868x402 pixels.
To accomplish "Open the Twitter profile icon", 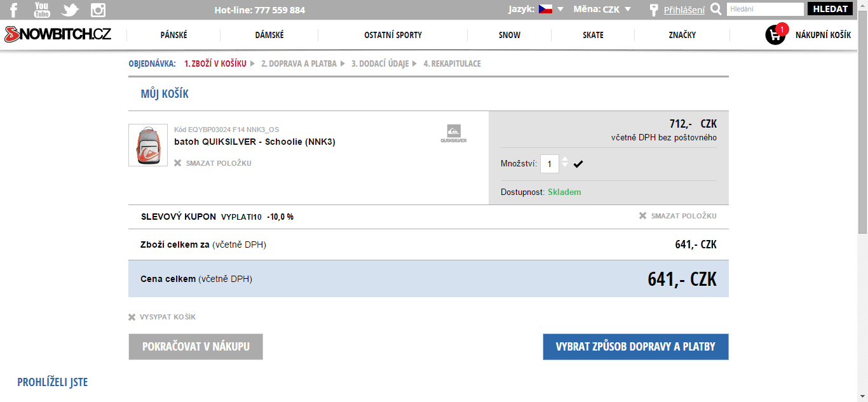I will click(70, 10).
